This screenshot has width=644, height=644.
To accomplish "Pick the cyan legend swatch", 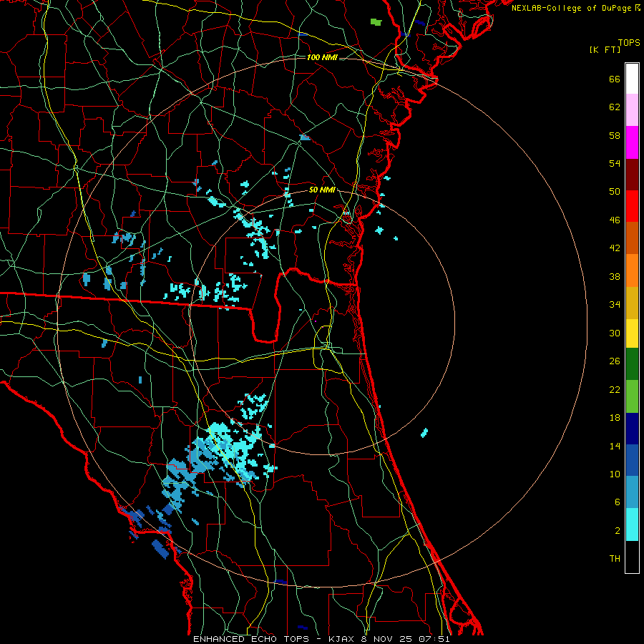I will click(632, 525).
